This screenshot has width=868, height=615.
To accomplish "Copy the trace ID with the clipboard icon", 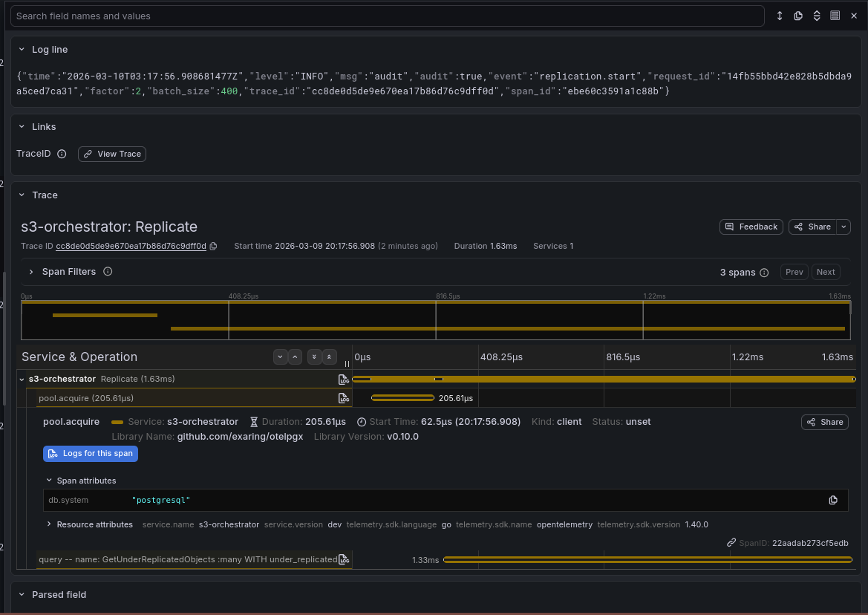I will click(213, 246).
